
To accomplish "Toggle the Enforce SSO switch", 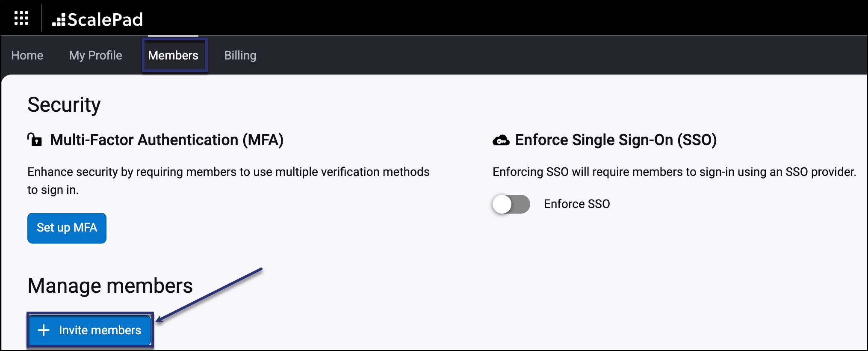I will click(x=511, y=204).
